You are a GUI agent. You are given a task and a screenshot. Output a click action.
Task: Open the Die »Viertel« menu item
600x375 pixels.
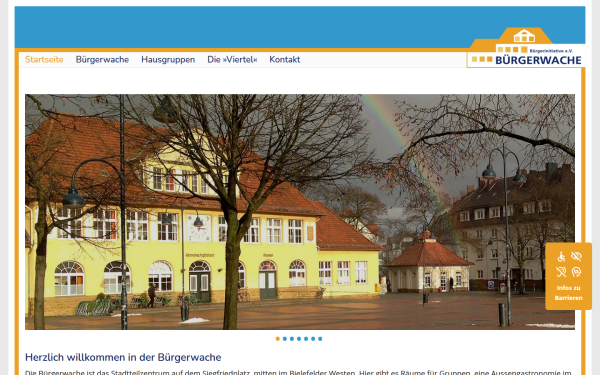[232, 60]
